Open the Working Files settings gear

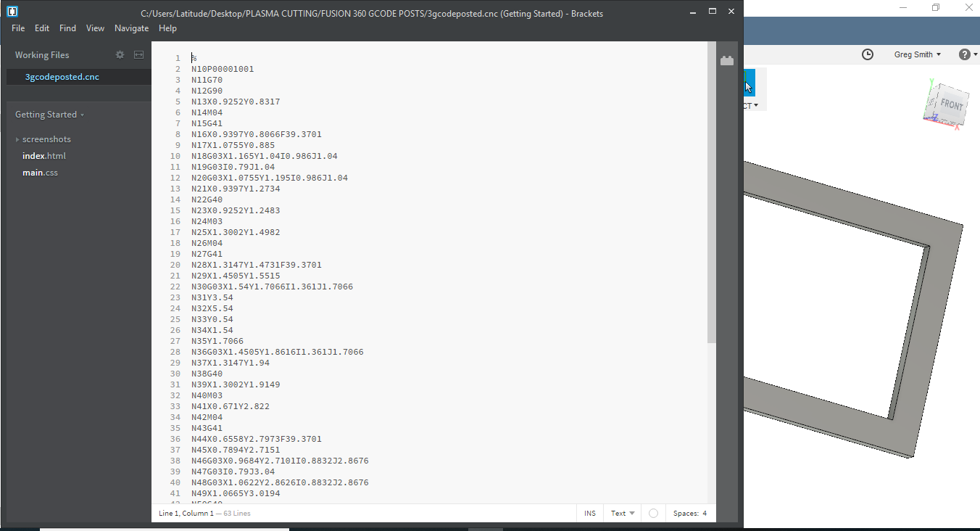[x=120, y=55]
